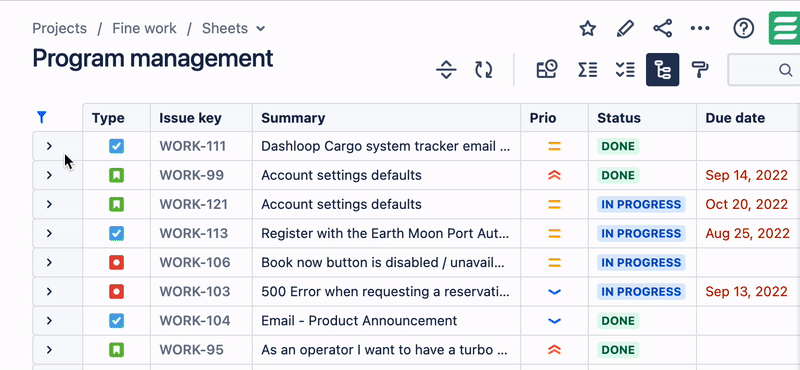Expand the WORK-95 row
The height and width of the screenshot is (370, 800).
coord(49,350)
